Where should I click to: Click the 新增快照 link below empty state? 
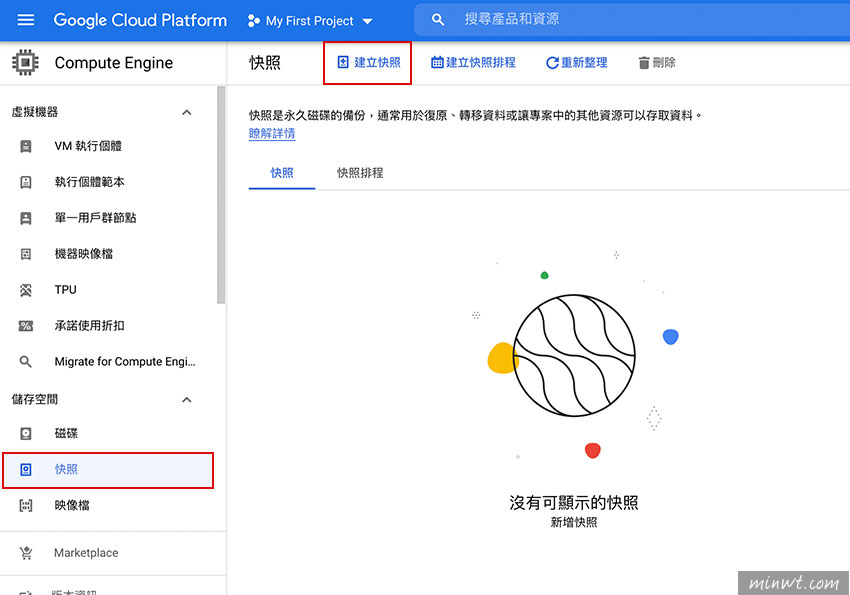(x=574, y=522)
